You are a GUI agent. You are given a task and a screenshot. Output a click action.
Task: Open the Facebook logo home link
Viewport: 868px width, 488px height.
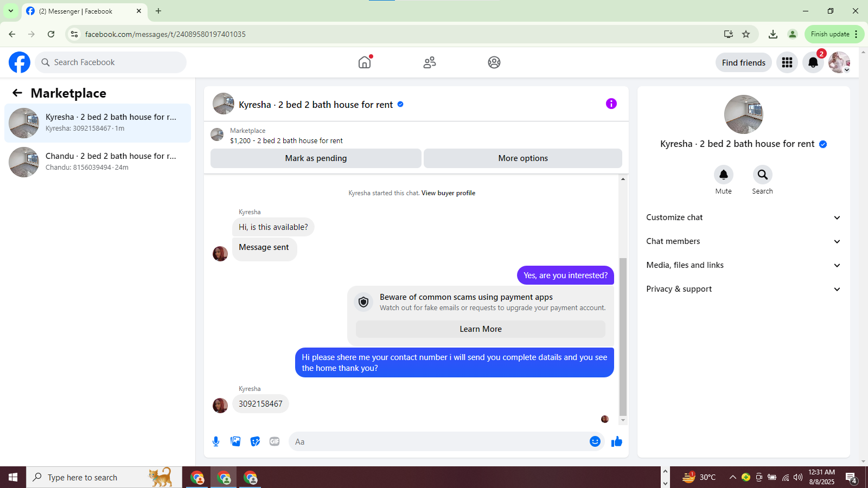pyautogui.click(x=20, y=62)
